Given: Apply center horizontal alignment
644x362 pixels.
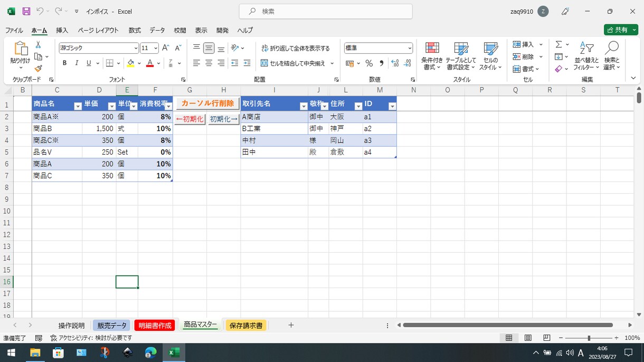Looking at the screenshot, I should [209, 63].
